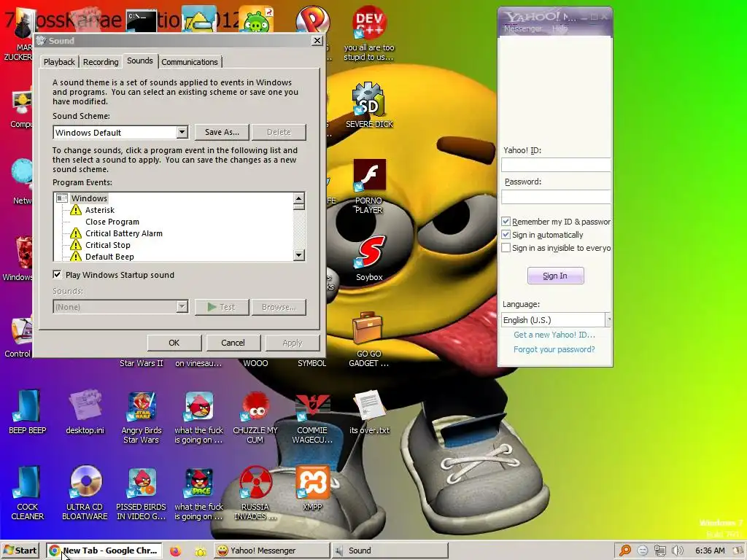Open the Help menu in Yahoo Messenger
This screenshot has width=747, height=560.
point(560,28)
